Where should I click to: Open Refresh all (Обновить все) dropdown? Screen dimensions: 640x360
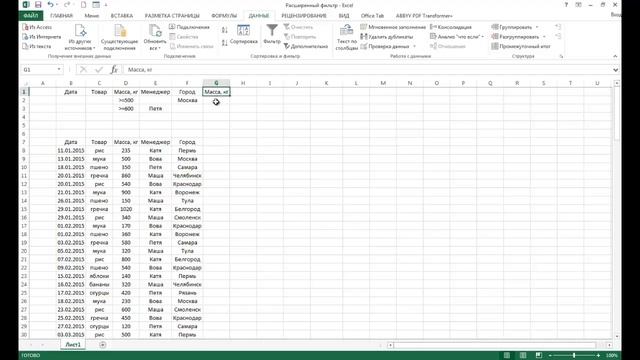[155, 37]
